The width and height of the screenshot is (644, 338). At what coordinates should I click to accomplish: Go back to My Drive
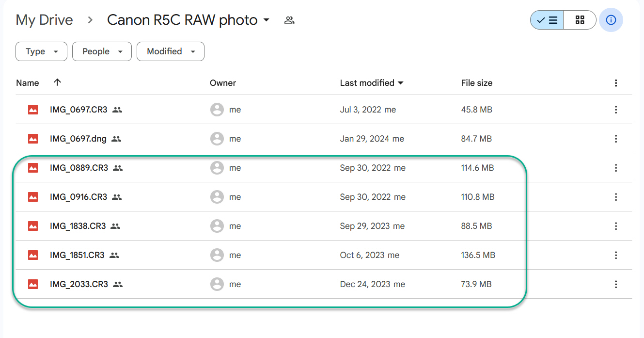pyautogui.click(x=45, y=20)
